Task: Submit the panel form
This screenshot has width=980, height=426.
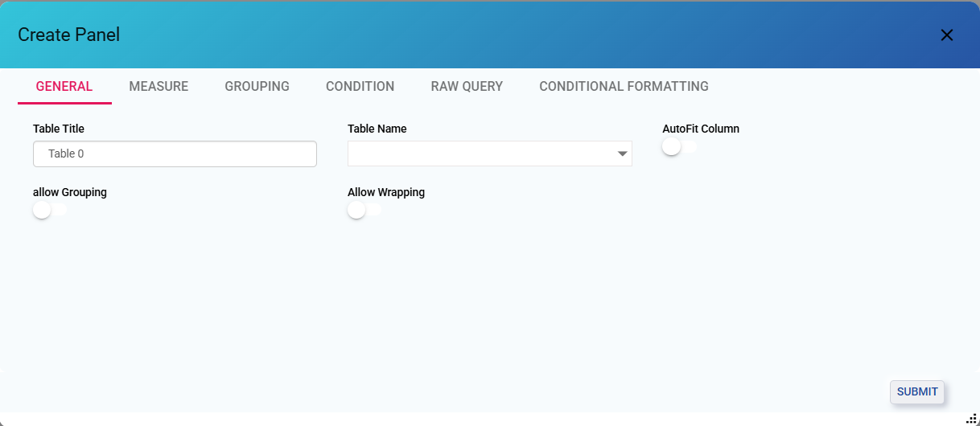Action: [x=917, y=391]
